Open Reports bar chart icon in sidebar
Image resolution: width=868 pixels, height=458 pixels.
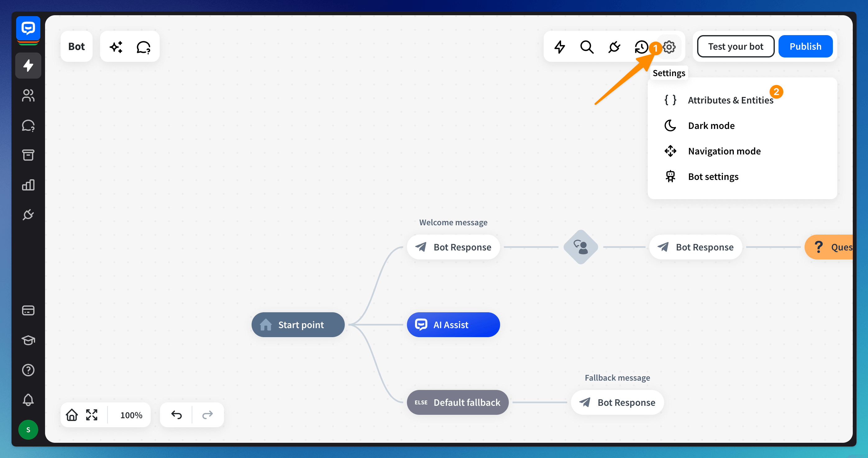pos(28,185)
